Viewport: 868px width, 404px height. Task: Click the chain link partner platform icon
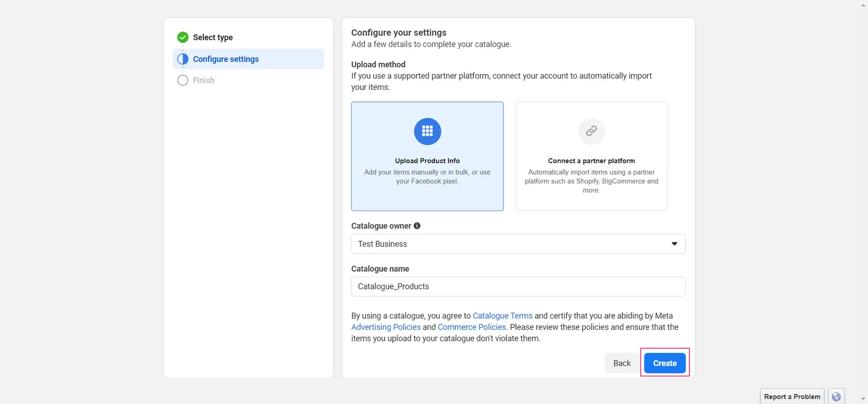click(x=591, y=131)
